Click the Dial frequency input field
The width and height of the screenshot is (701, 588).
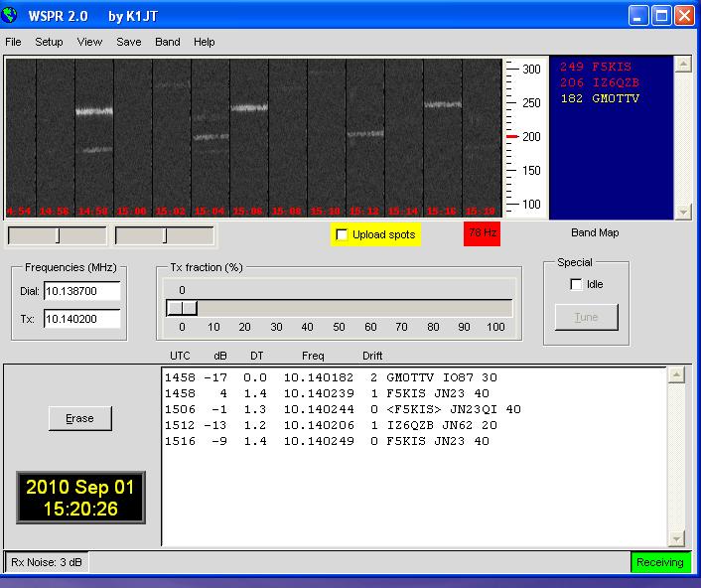[81, 291]
